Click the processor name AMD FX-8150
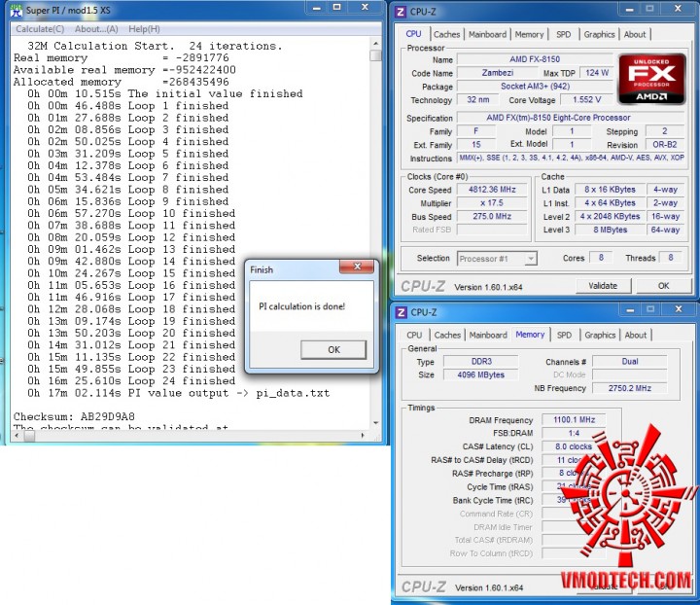This screenshot has height=605, width=700. pos(535,59)
